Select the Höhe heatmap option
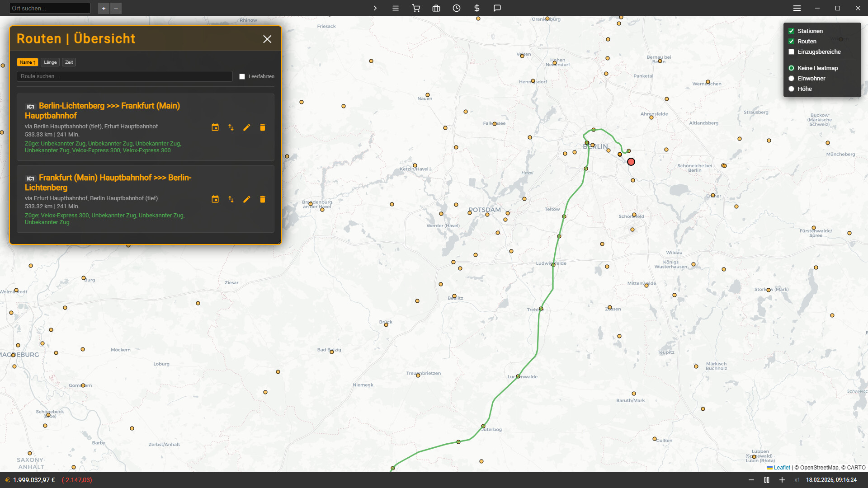Viewport: 868px width, 488px height. pos(791,89)
